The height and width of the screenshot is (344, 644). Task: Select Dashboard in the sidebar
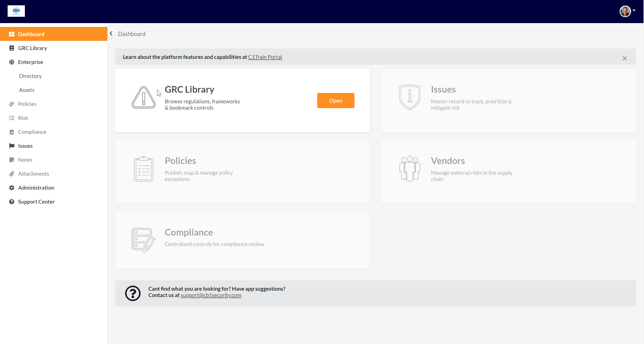pyautogui.click(x=31, y=34)
